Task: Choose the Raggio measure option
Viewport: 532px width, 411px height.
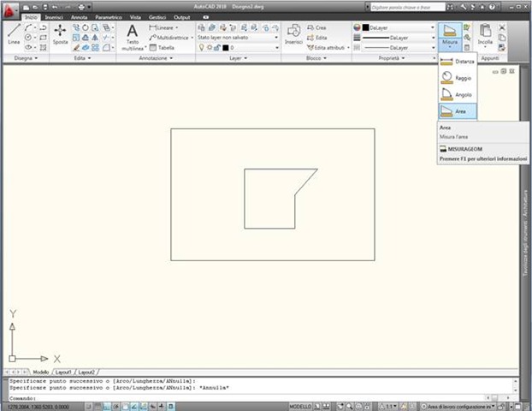Action: (458, 78)
